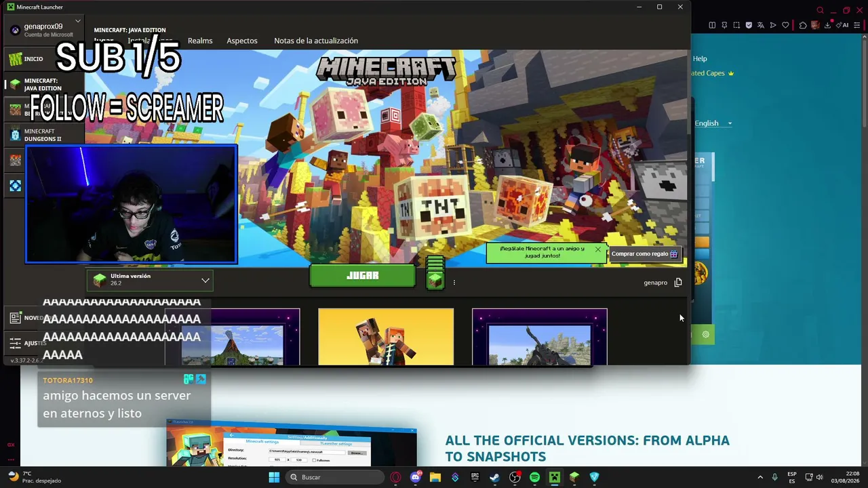
Task: Open Spotify from the taskbar
Action: 534,477
